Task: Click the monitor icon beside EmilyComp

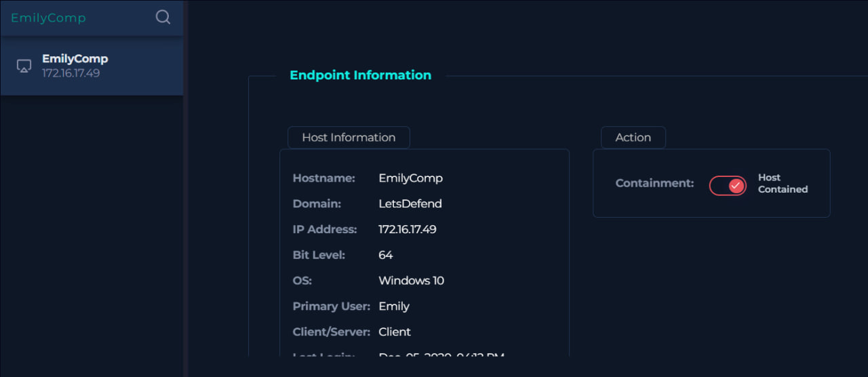Action: pos(24,66)
